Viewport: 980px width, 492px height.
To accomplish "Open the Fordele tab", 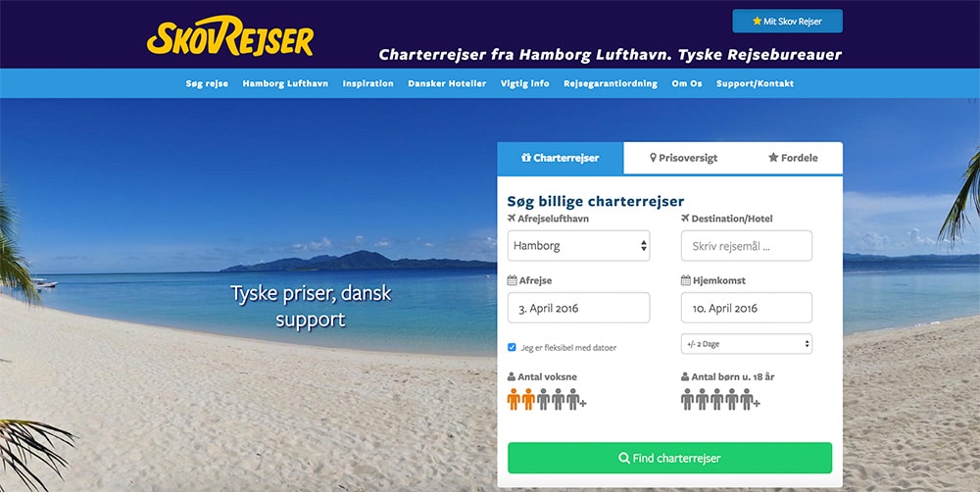I will tap(793, 158).
